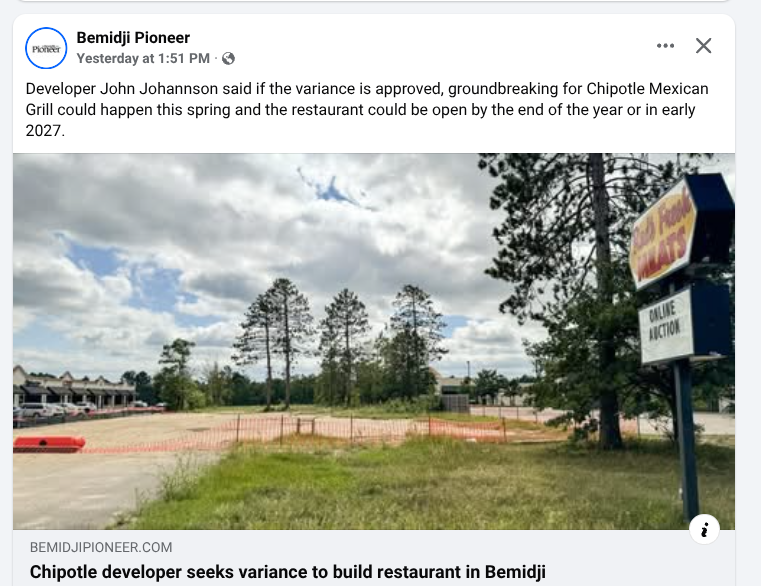The width and height of the screenshot is (761, 586).
Task: Click the Meats sign in the photo
Action: 664,234
